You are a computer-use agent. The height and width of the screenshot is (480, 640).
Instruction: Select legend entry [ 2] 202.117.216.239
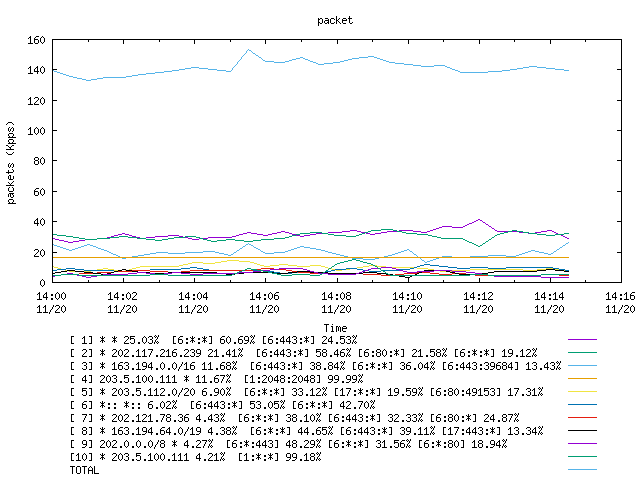click(x=303, y=353)
